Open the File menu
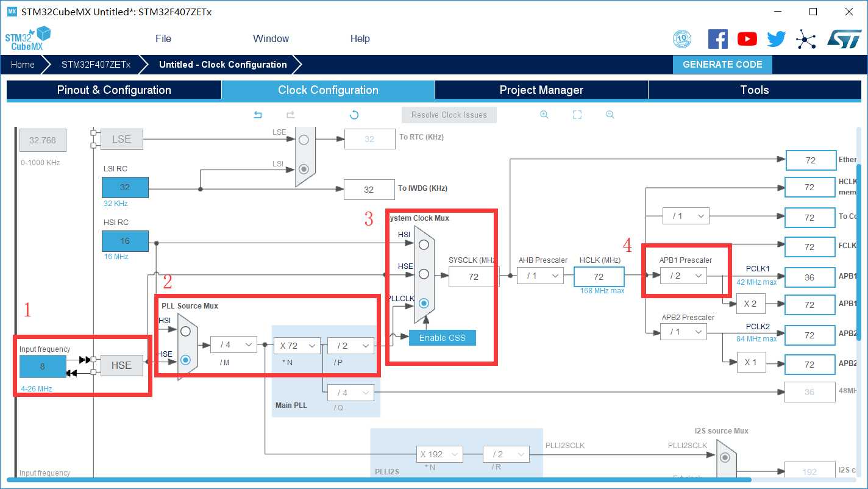This screenshot has height=489, width=868. [x=163, y=38]
